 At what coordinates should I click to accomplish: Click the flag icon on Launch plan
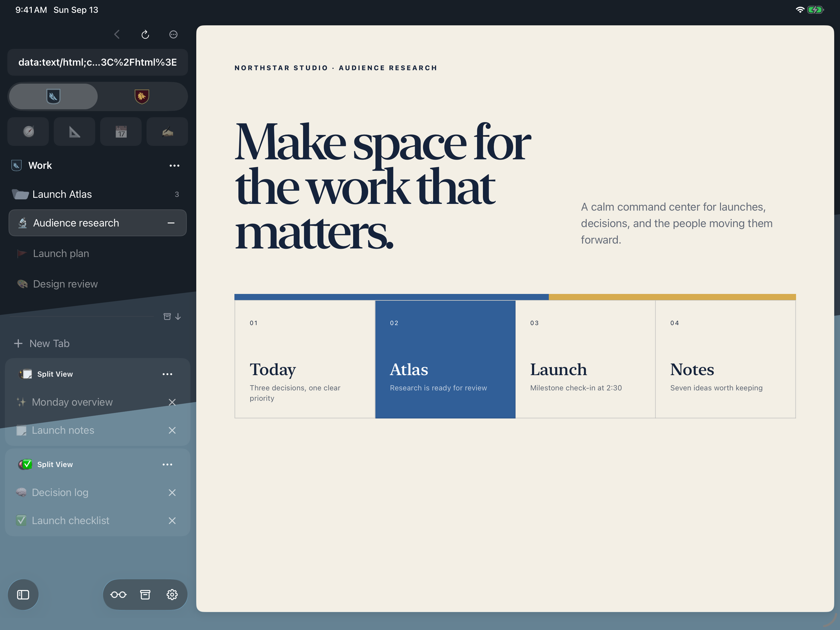coord(22,253)
